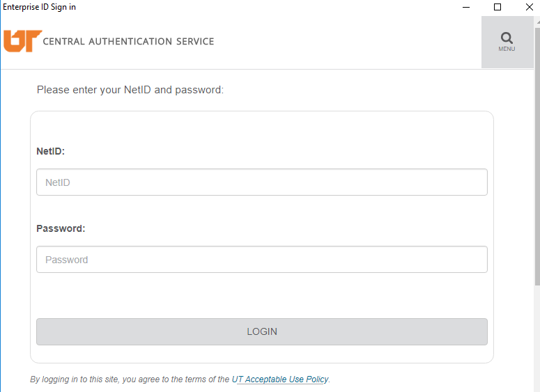Image resolution: width=540 pixels, height=392 pixels.
Task: Focus the NetID input field
Action: coord(261,182)
